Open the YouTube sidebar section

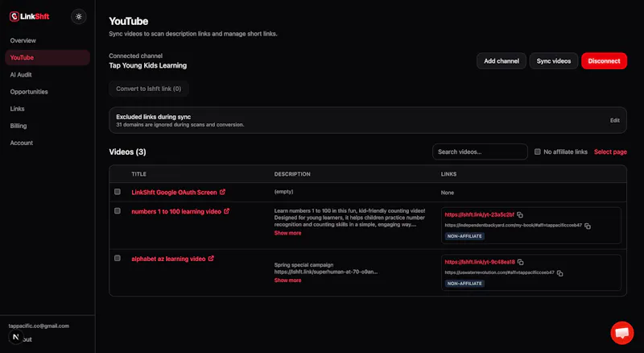coord(47,57)
